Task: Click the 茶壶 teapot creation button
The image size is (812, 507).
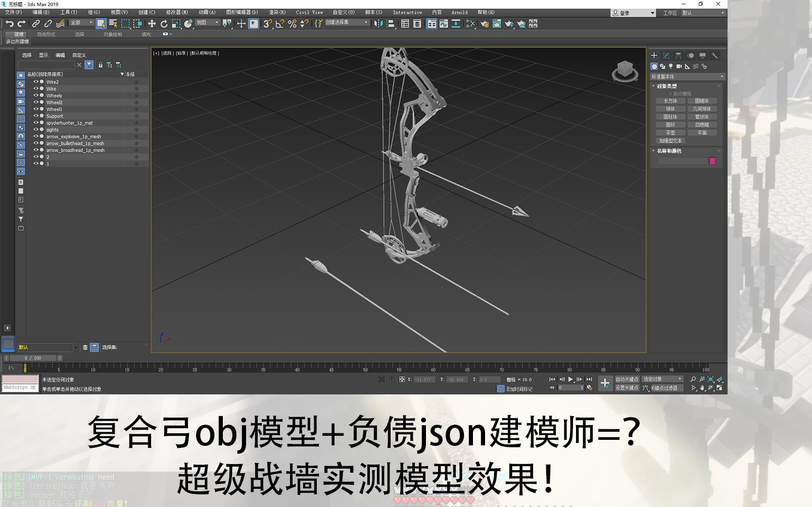Action: coord(671,133)
